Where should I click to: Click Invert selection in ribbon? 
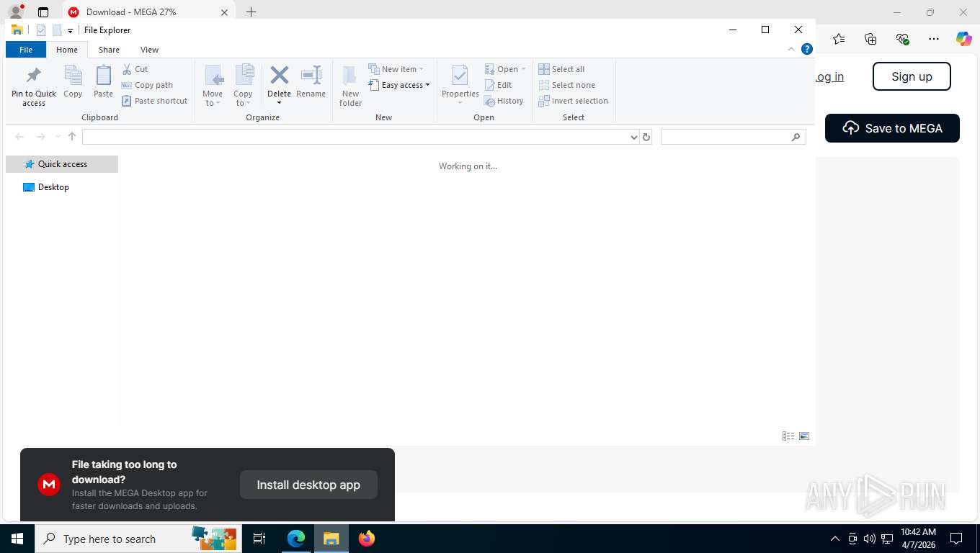point(574,101)
